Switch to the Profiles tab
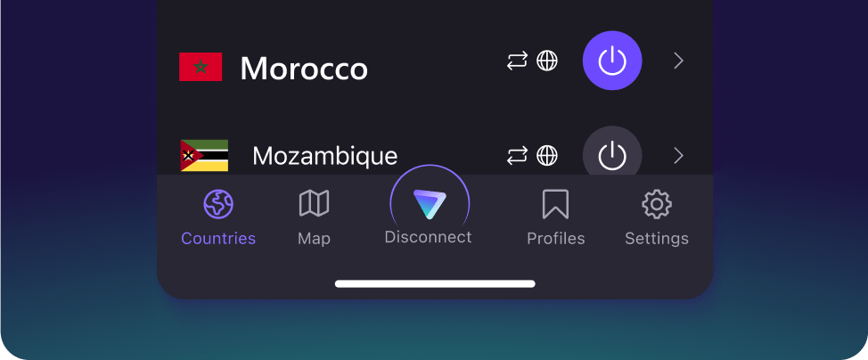 (x=555, y=217)
